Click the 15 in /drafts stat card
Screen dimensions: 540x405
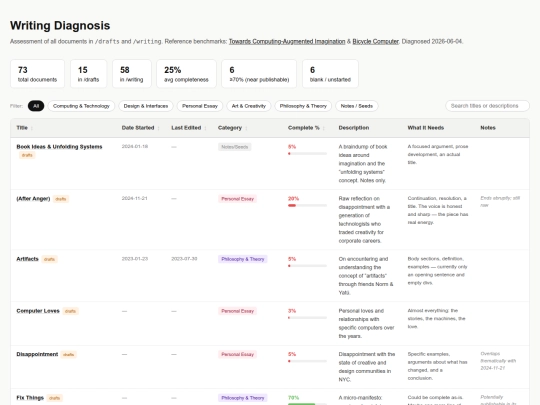tap(89, 74)
